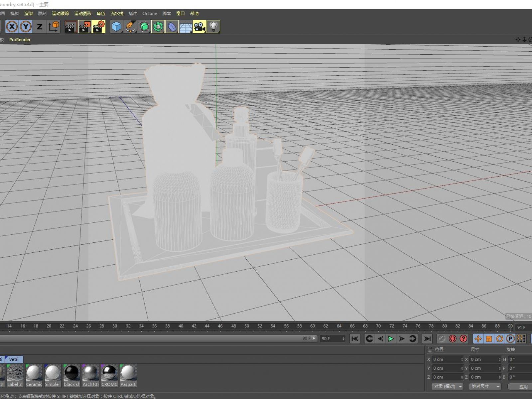
Task: Switch to the Vetri material tab
Action: point(14,359)
